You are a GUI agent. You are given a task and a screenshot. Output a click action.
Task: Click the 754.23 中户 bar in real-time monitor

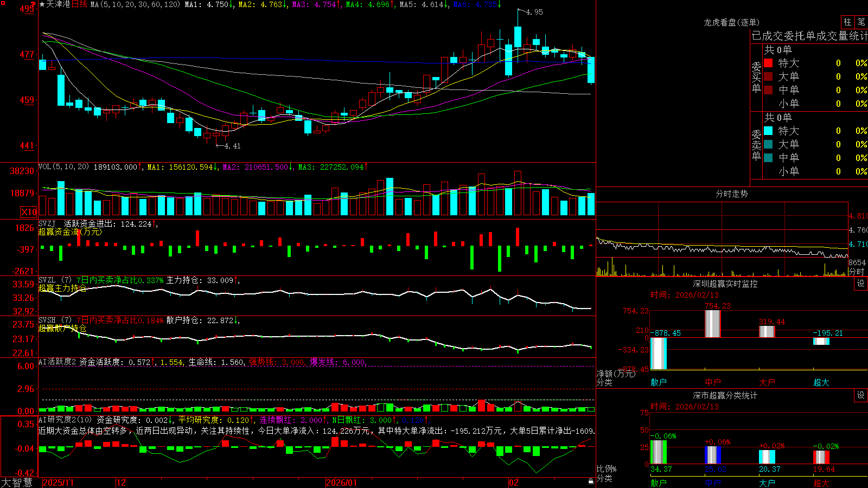pos(712,324)
